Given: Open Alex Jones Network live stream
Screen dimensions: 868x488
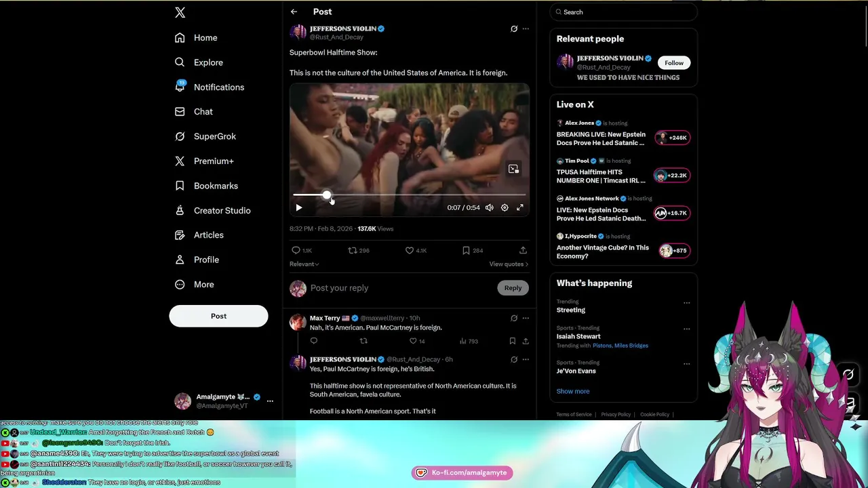Looking at the screenshot, I should click(623, 209).
